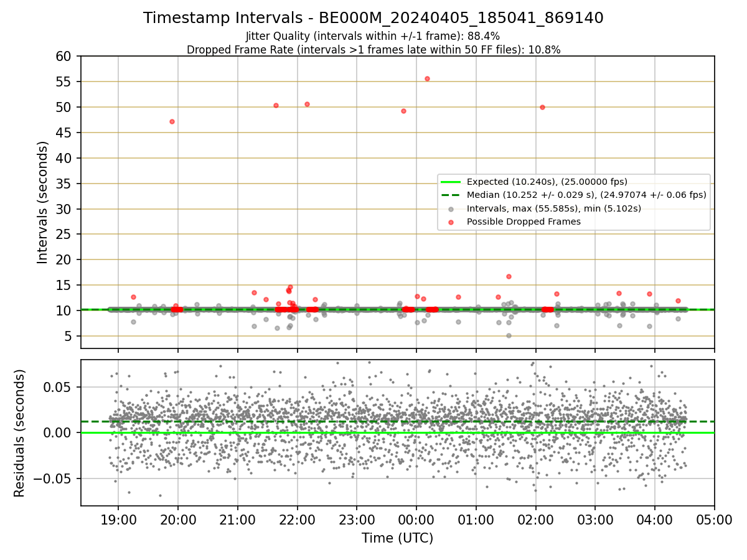Click the red point near 17 seconds after 01:30

coord(509,276)
